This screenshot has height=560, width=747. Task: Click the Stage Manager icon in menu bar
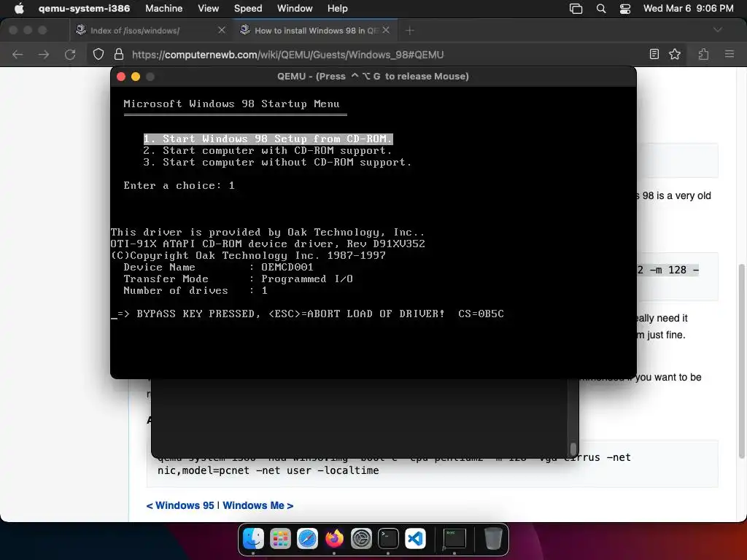576,9
